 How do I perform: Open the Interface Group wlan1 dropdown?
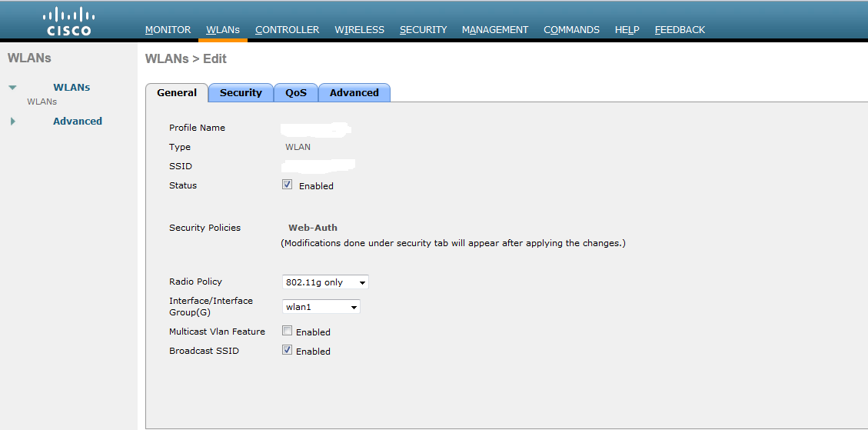point(321,306)
